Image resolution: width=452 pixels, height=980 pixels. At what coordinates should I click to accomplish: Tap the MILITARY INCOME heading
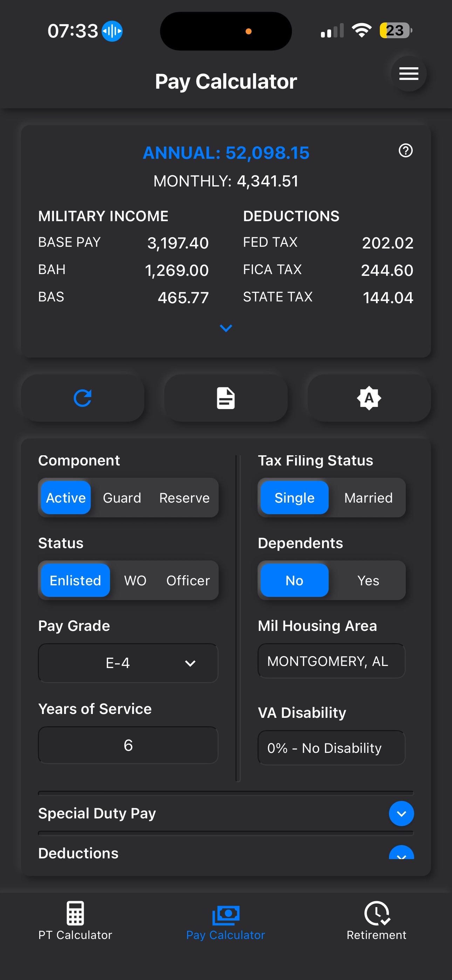click(103, 216)
